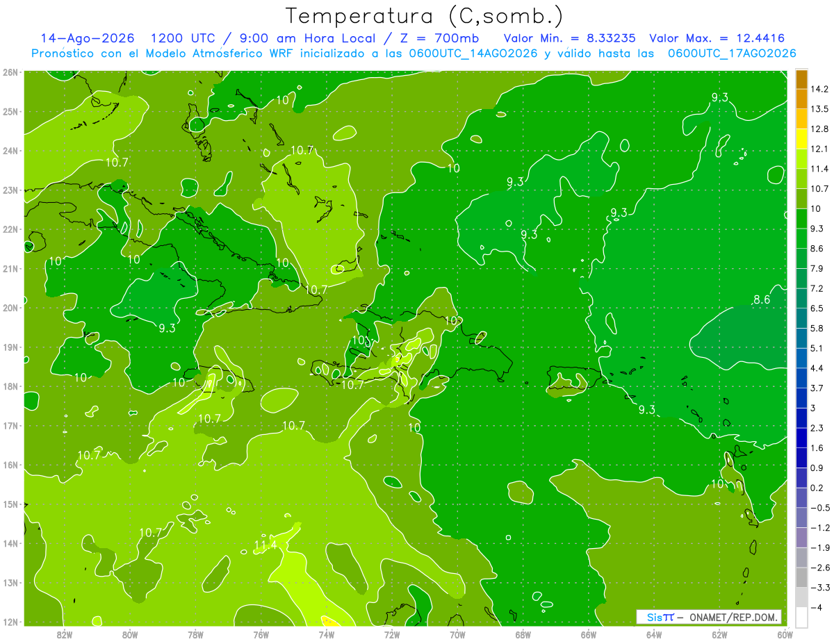Click the legend value label '7.9'
Screen dimensions: 834x644
coord(818,268)
